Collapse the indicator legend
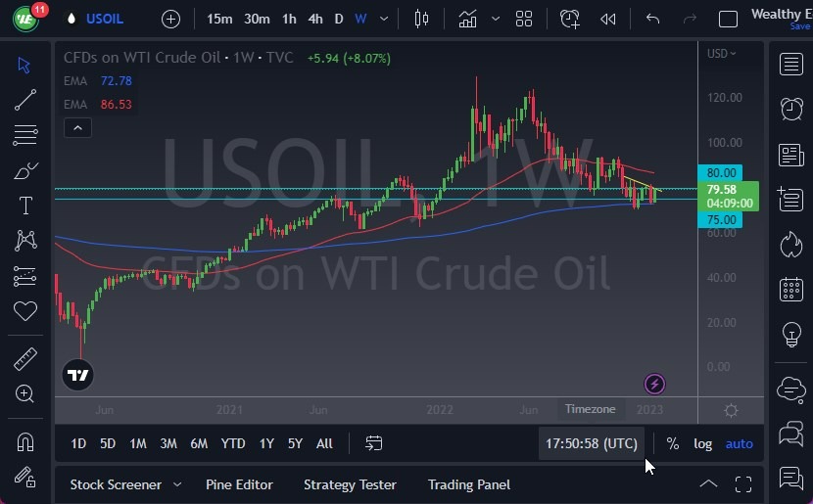 (77, 128)
